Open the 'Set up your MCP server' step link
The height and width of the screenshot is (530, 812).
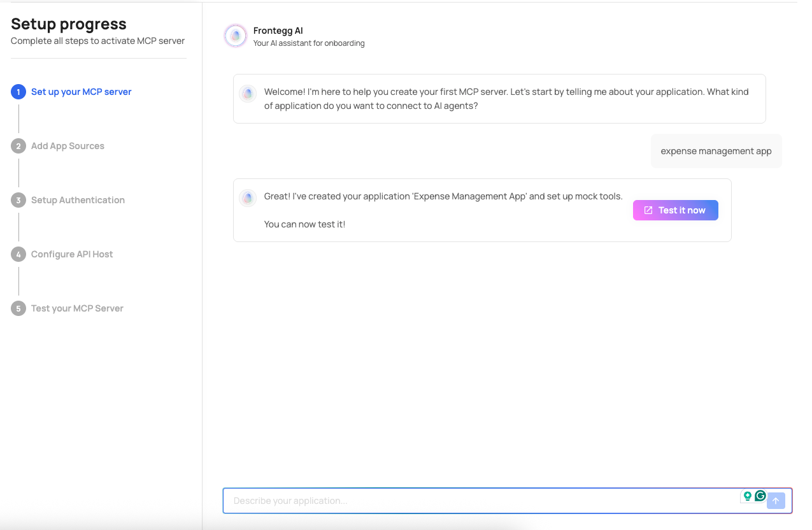pos(81,91)
